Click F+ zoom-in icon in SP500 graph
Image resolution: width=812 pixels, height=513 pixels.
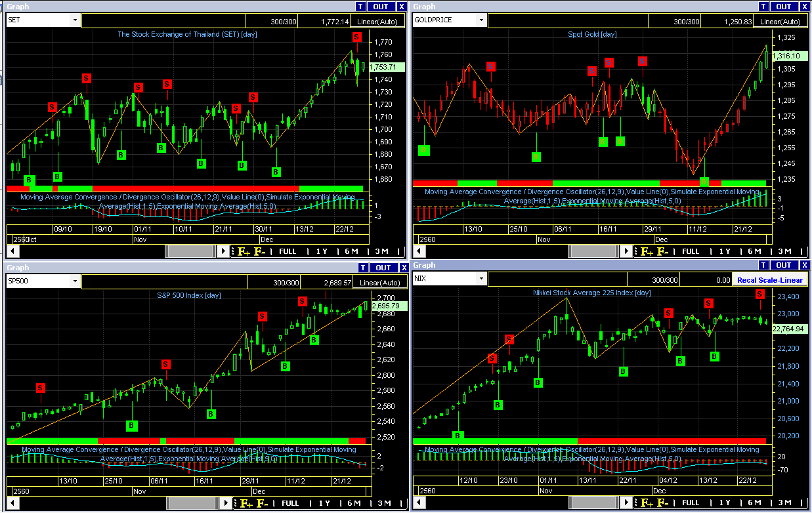point(246,503)
